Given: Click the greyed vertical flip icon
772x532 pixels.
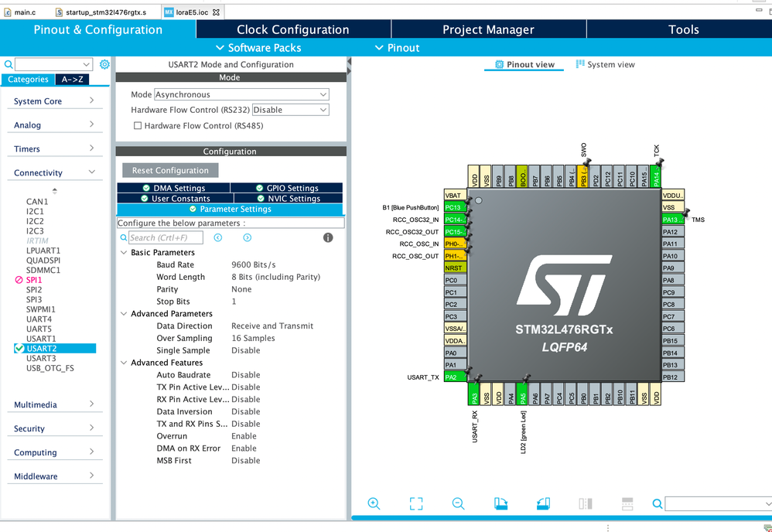Looking at the screenshot, I should tap(627, 503).
